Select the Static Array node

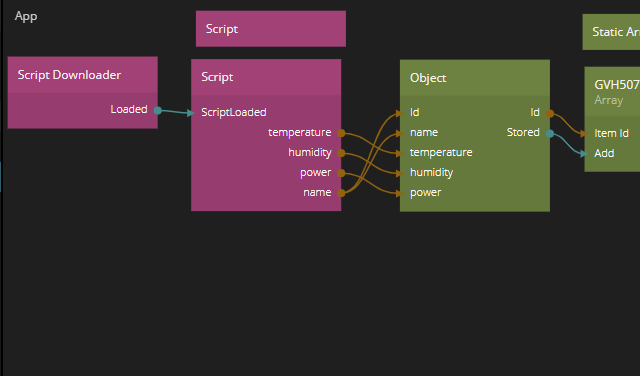pos(611,32)
